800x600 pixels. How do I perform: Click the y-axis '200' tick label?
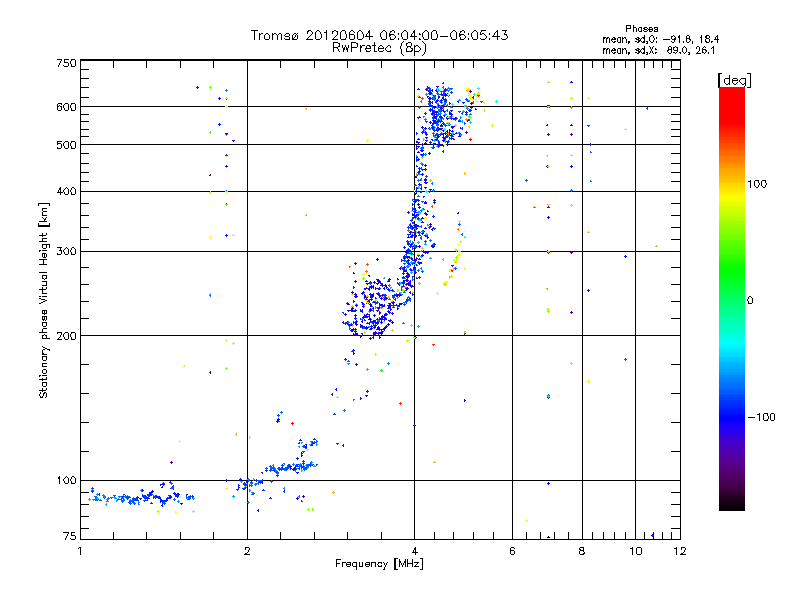click(66, 336)
